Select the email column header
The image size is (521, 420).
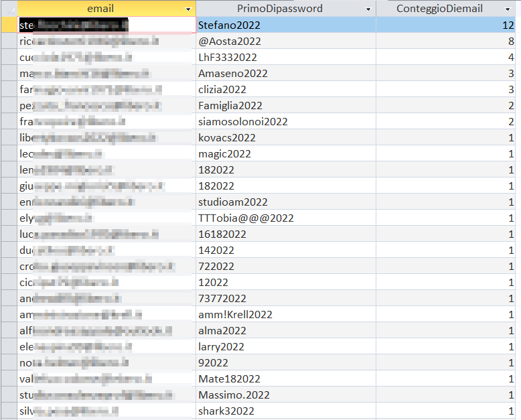tap(100, 9)
